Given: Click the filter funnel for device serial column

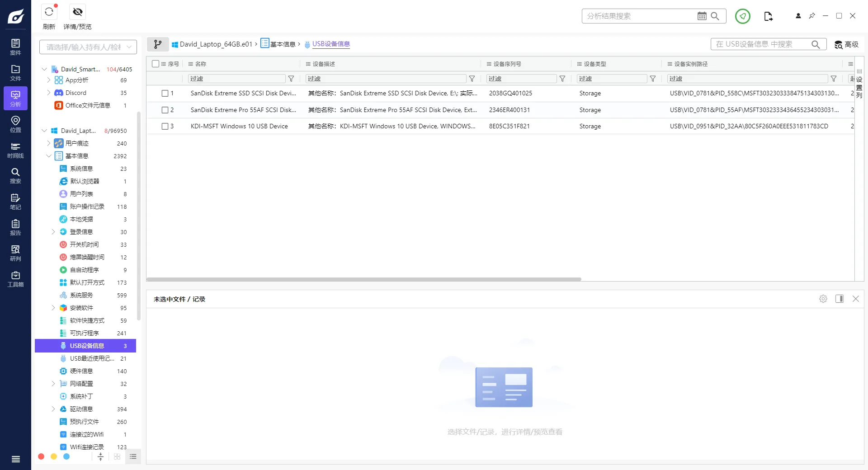Looking at the screenshot, I should click(x=562, y=79).
